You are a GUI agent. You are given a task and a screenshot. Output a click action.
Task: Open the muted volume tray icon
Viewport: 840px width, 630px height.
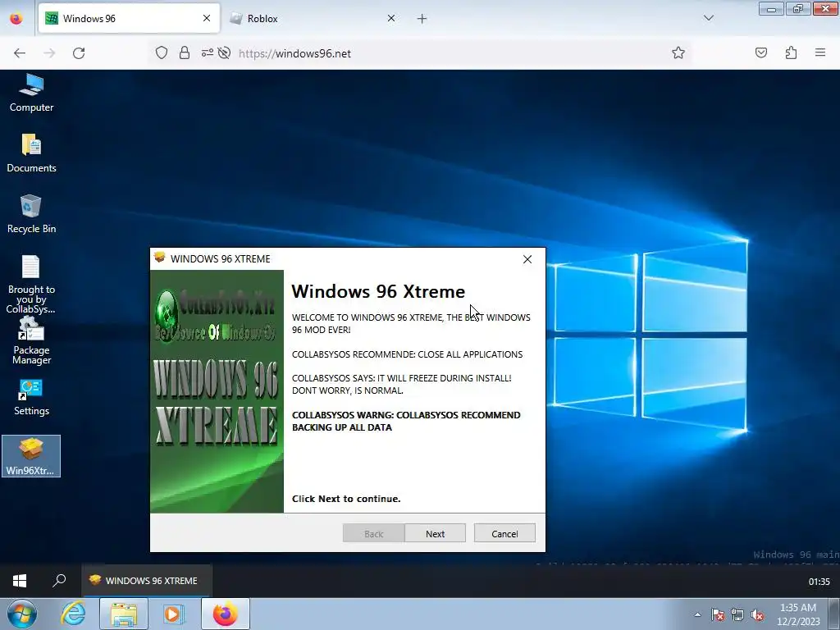757,614
